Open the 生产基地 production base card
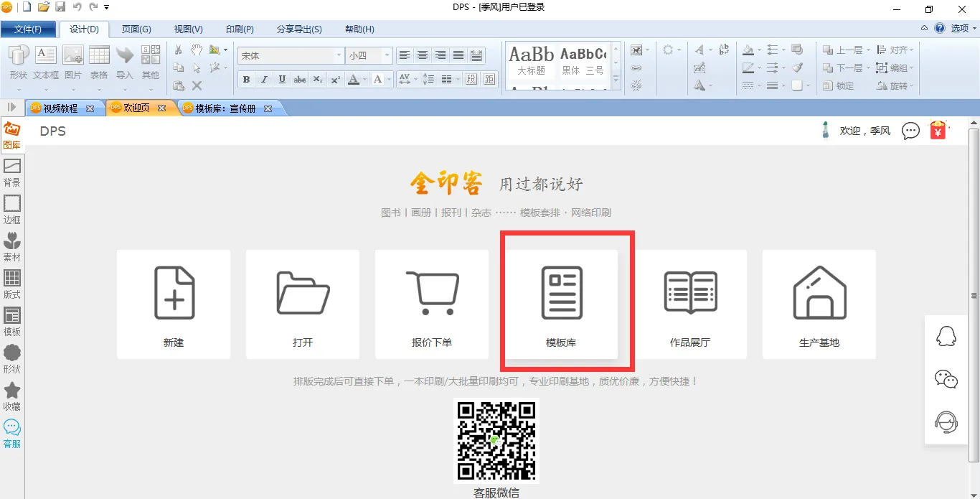 click(x=819, y=304)
